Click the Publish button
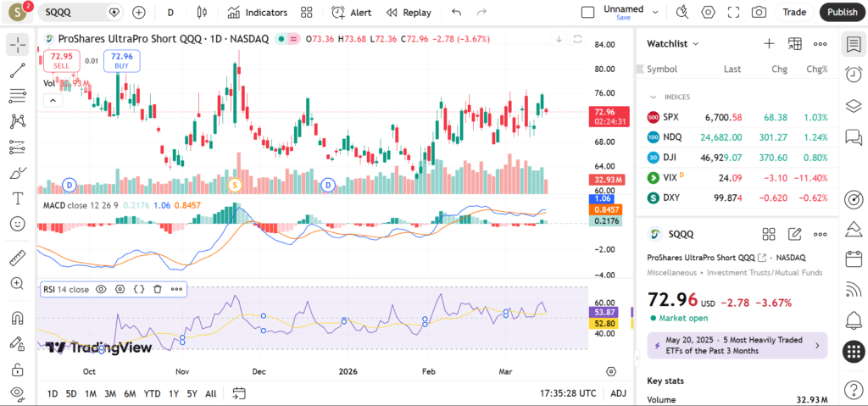 (x=842, y=13)
